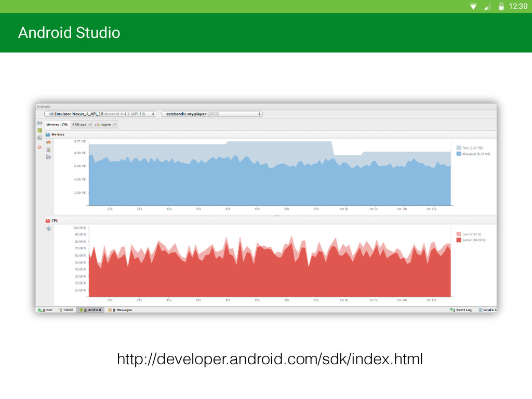532x399 pixels.
Task: Click the system information icon below the green icon
Action: click(39, 138)
